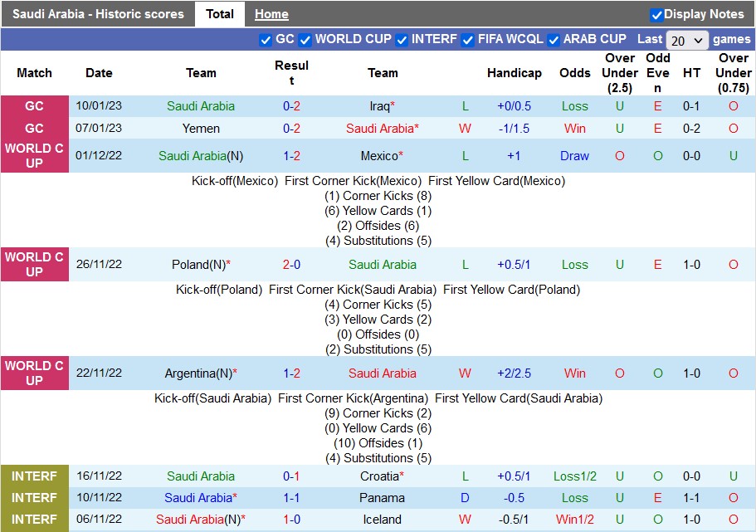Screen dimensions: 756x532
Task: Open the Iceland team link
Action: 383,520
